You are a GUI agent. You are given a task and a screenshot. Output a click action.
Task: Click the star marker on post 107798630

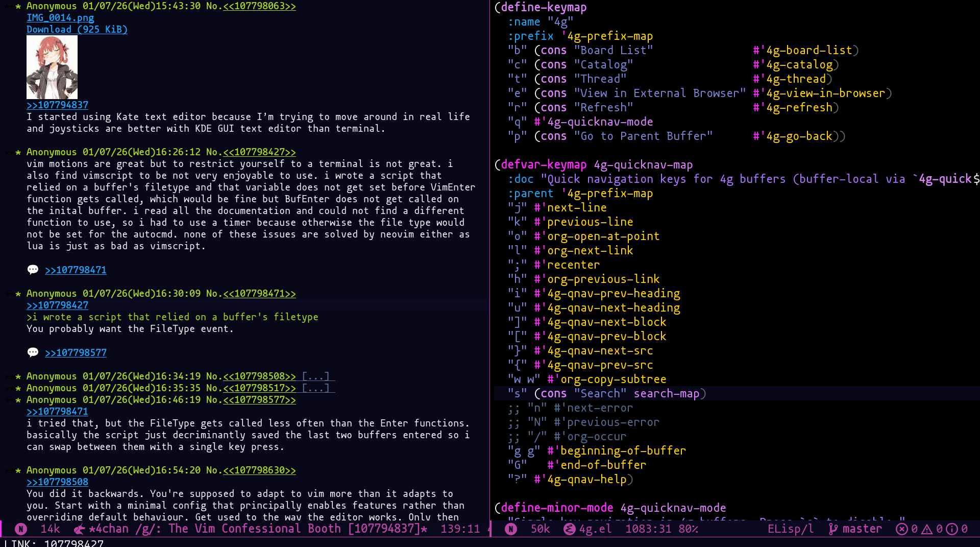tap(18, 470)
